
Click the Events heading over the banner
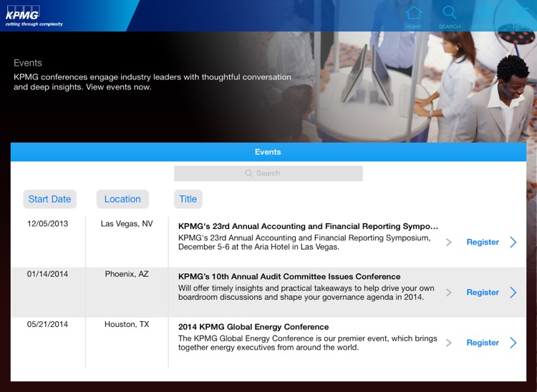tap(28, 63)
